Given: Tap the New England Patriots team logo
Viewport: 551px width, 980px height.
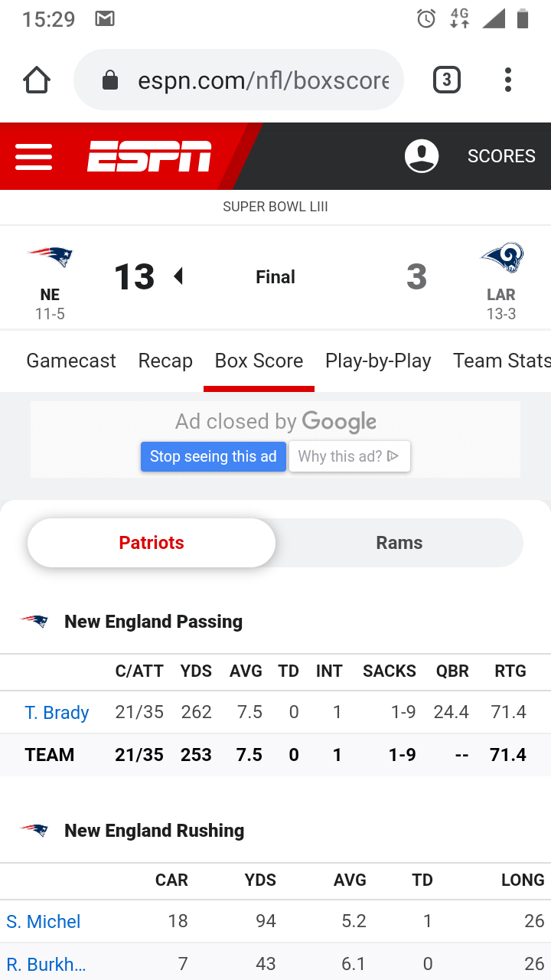Looking at the screenshot, I should coord(50,257).
